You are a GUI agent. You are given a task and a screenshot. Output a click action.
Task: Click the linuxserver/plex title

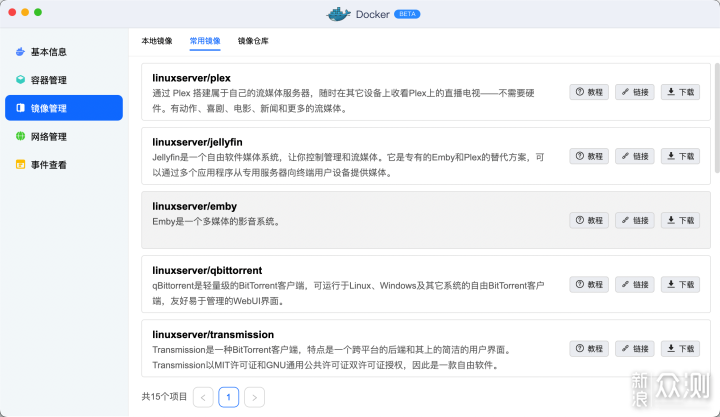coord(191,78)
